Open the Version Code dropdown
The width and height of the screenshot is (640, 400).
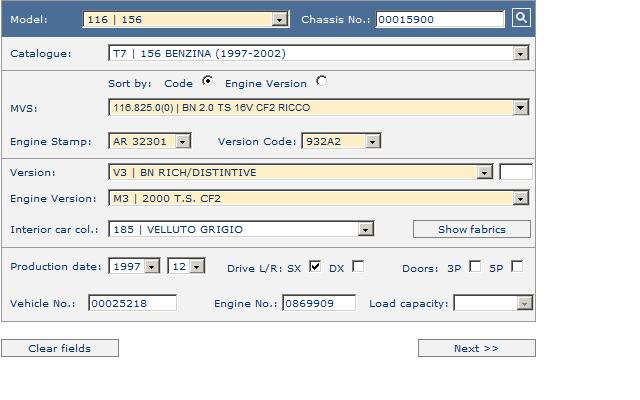(372, 142)
